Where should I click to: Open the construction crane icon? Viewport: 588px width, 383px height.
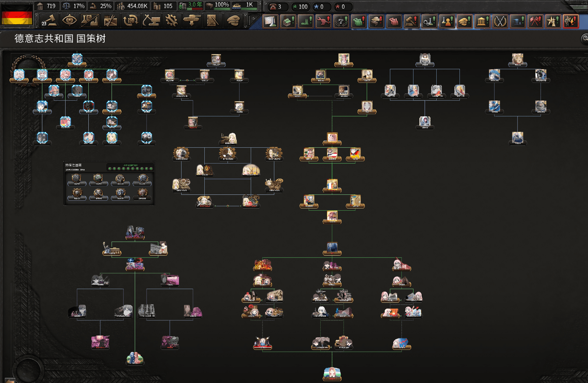(151, 21)
